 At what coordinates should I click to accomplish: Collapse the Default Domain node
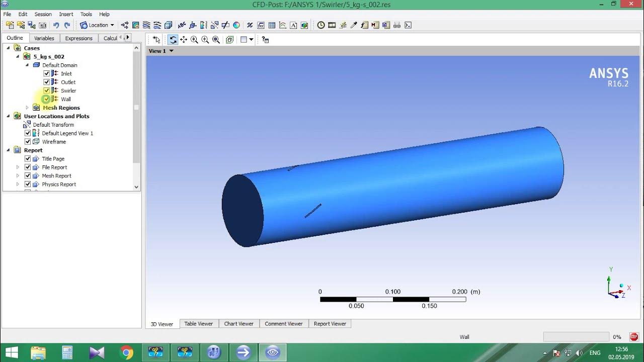click(27, 65)
